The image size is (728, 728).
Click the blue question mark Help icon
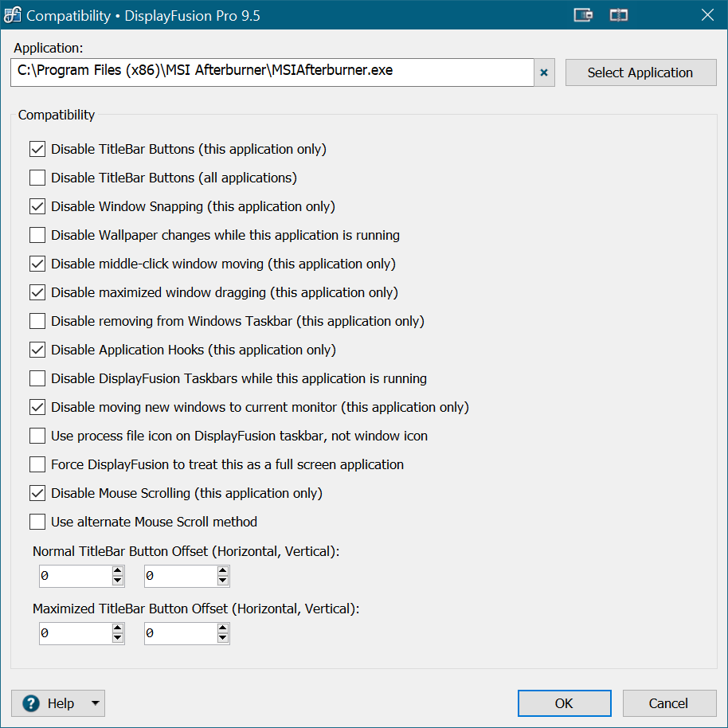pyautogui.click(x=31, y=703)
